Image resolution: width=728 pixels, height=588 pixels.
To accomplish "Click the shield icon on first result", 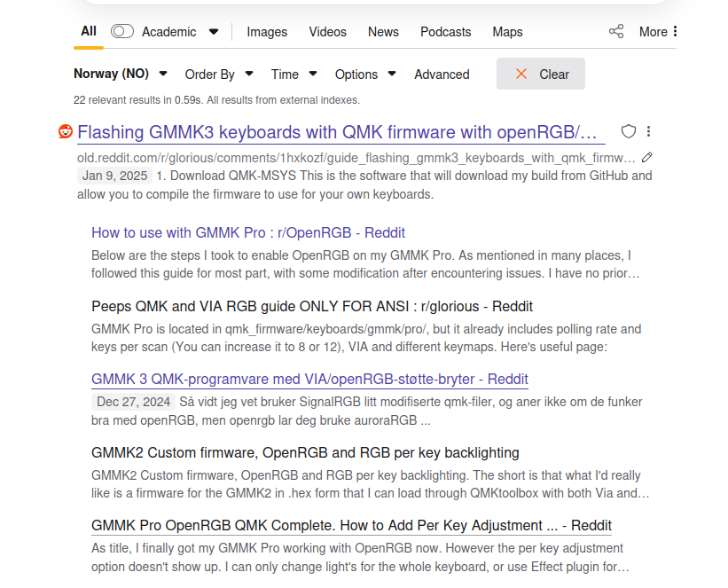I will coord(628,132).
